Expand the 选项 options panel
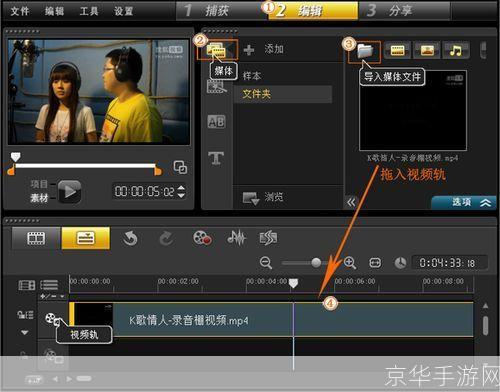500x392 pixels. tap(464, 202)
